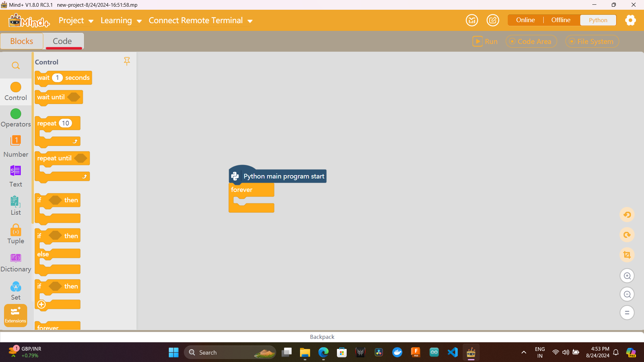Open the Dictionary block category

tap(15, 262)
